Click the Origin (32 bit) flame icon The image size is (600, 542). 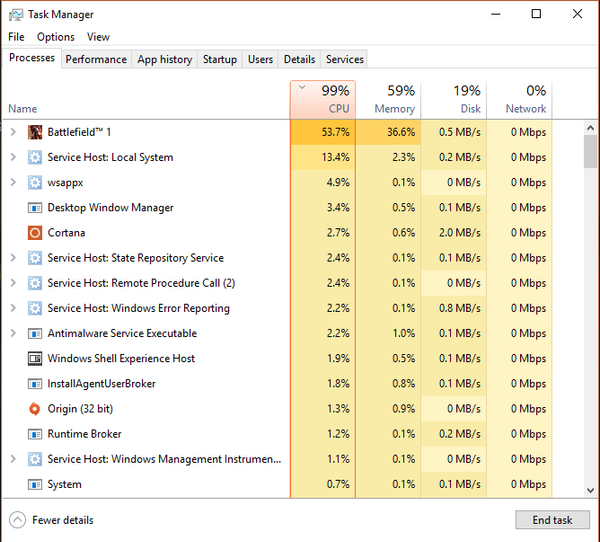tap(35, 409)
